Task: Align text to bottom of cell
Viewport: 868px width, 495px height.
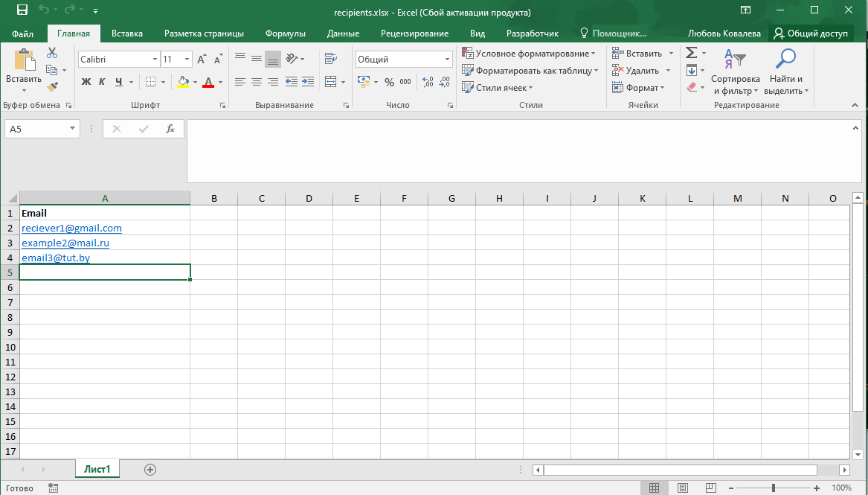Action: 273,58
